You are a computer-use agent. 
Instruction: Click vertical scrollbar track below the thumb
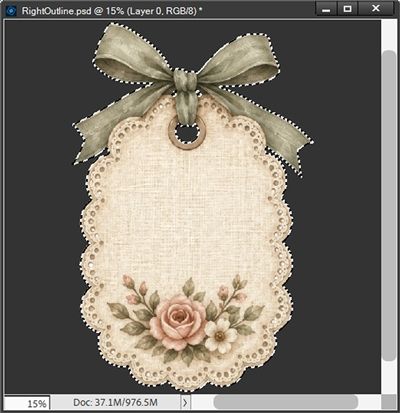click(388, 377)
